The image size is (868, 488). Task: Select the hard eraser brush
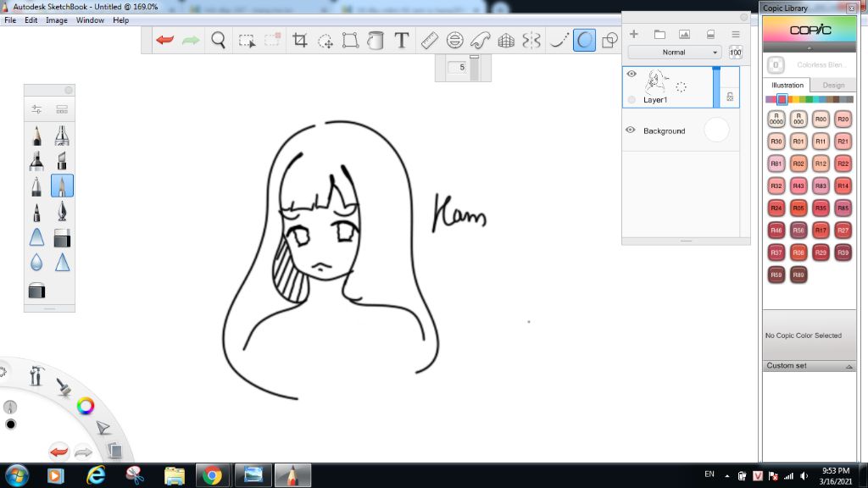click(62, 238)
